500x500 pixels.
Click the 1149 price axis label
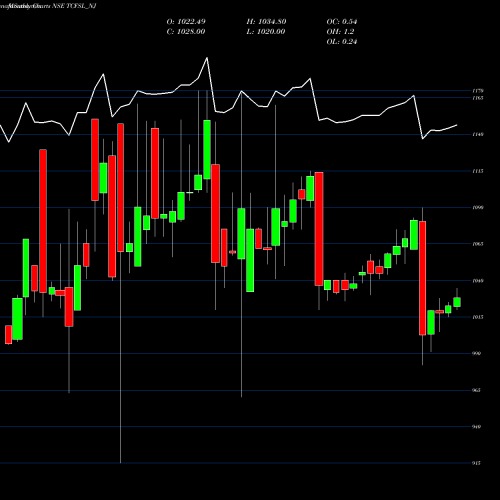click(478, 134)
